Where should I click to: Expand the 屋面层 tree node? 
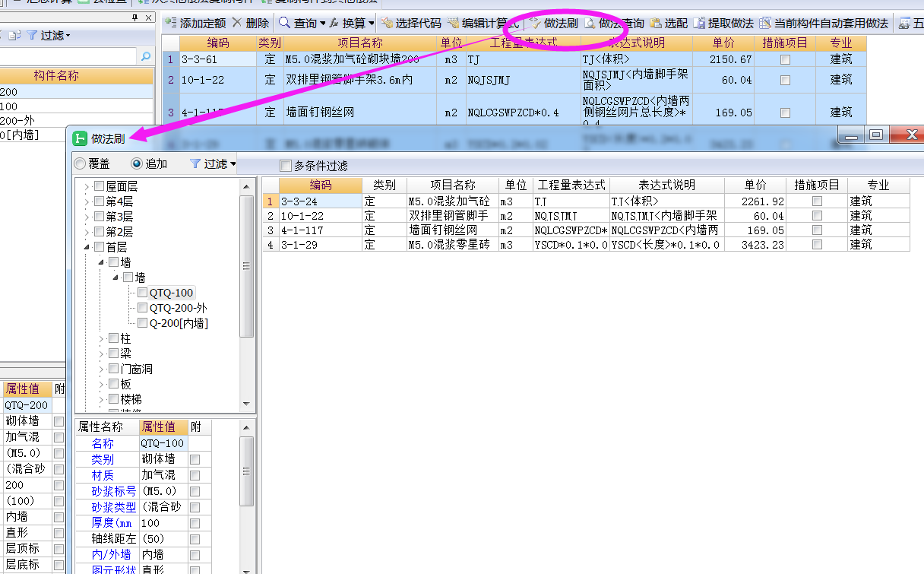[87, 186]
